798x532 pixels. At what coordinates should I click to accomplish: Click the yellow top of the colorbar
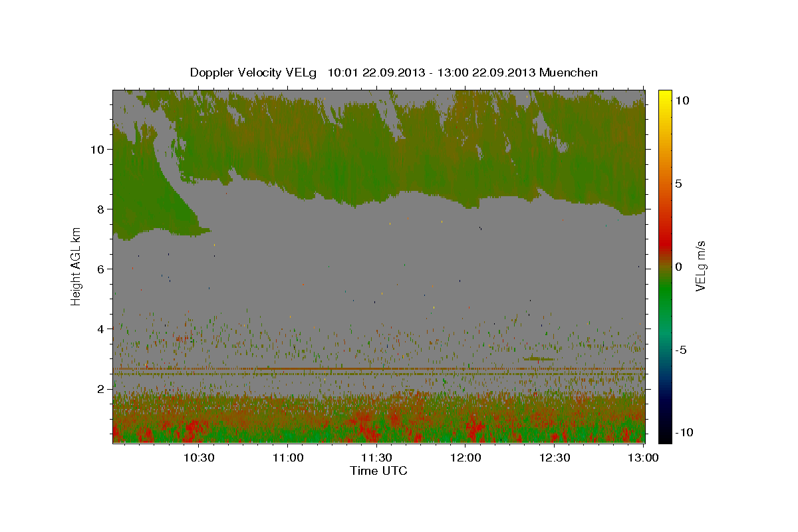(x=665, y=96)
